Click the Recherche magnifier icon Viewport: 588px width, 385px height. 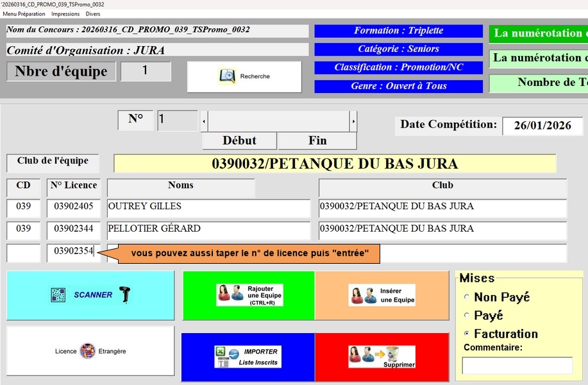228,76
